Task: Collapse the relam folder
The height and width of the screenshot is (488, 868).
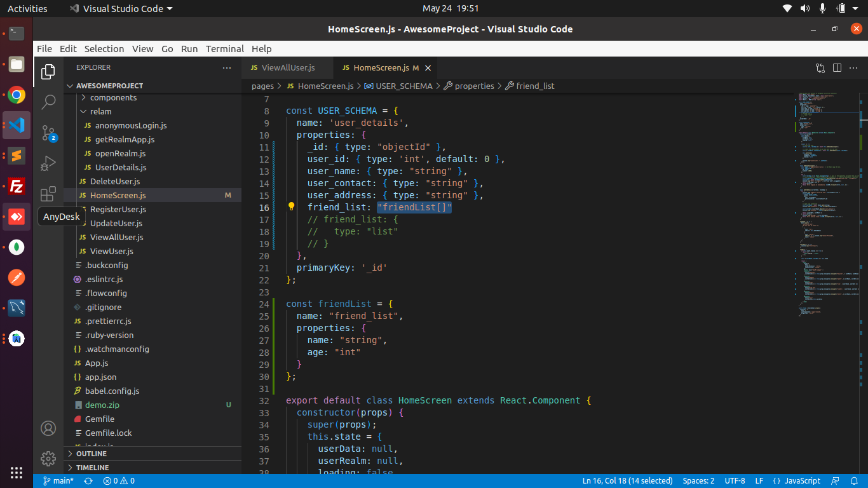Action: tap(100, 111)
